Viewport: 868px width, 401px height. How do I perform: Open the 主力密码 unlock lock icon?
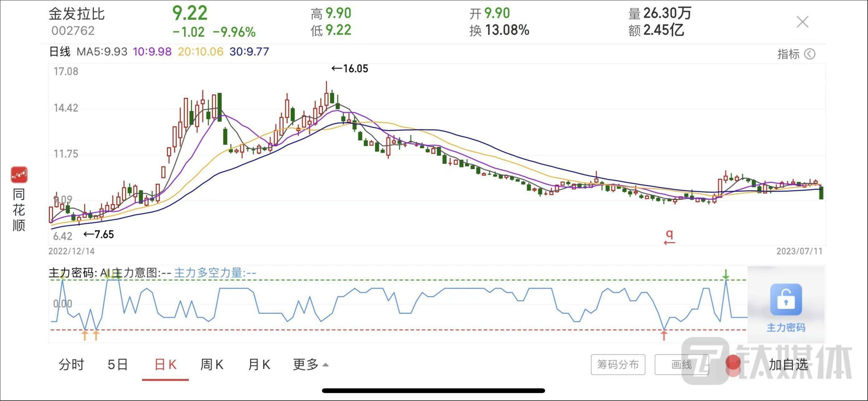coord(786,299)
